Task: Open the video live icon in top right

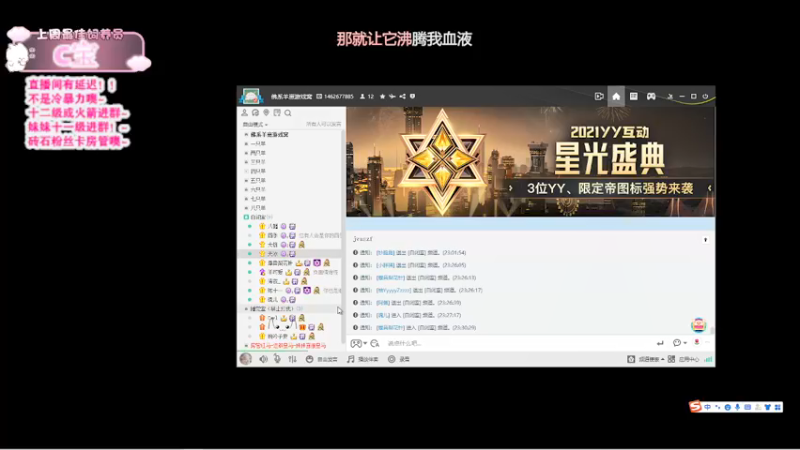Action: 599,96
